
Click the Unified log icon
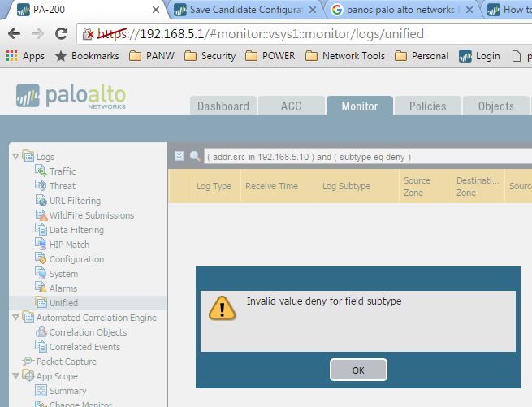pyautogui.click(x=41, y=302)
